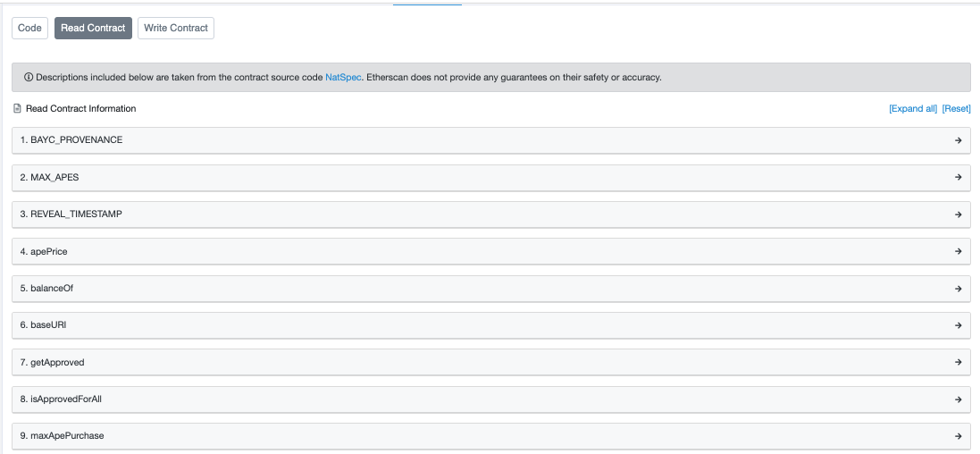The image size is (980, 454).
Task: Click the '9. maxApePurchase' label
Action: (x=62, y=436)
